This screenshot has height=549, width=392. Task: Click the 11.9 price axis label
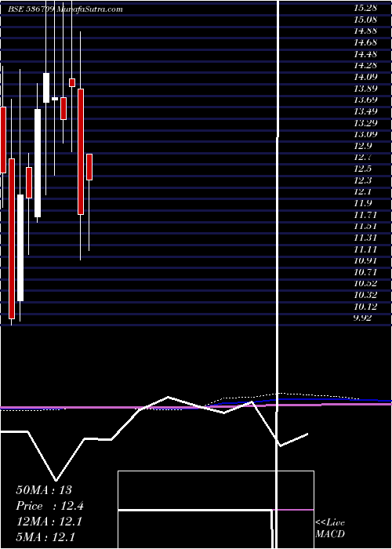pyautogui.click(x=363, y=203)
